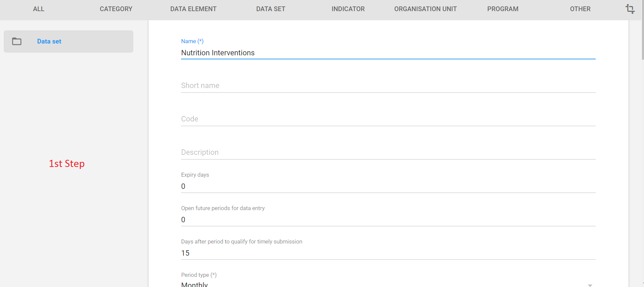Focus the Description text field
644x287 pixels.
(x=388, y=152)
